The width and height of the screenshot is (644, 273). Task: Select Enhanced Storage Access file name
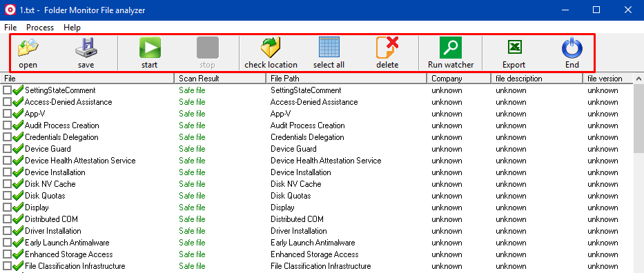click(x=68, y=254)
